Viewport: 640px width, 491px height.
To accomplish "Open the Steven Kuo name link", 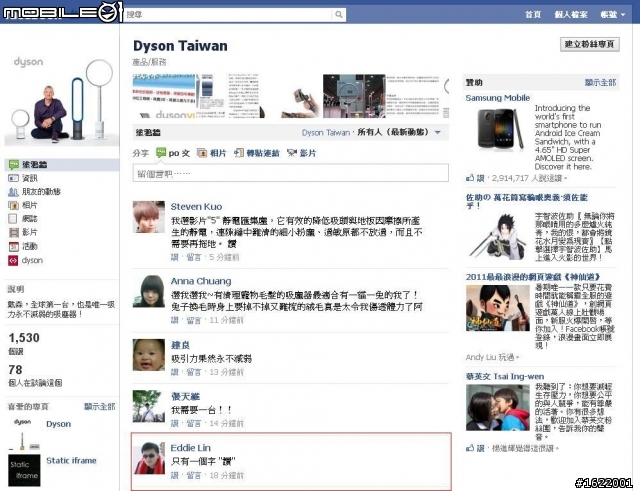I will click(196, 207).
